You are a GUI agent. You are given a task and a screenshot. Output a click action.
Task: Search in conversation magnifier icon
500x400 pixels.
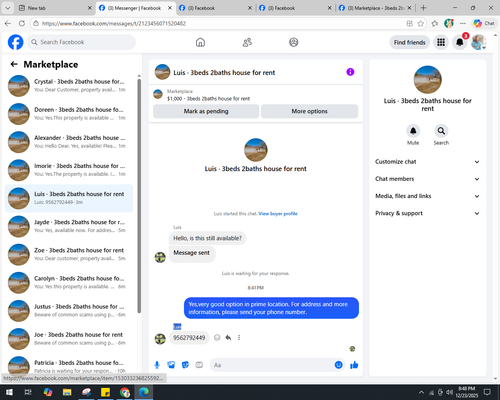pyautogui.click(x=441, y=131)
